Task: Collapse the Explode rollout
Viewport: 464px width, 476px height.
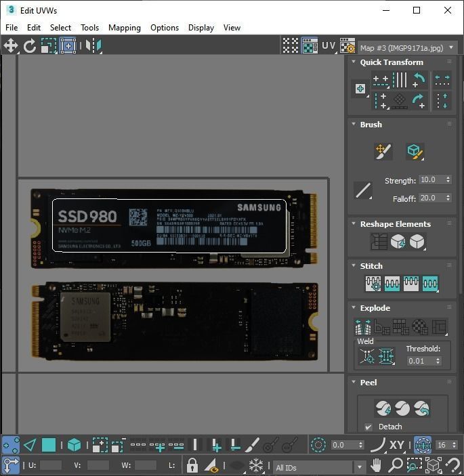Action: point(354,307)
